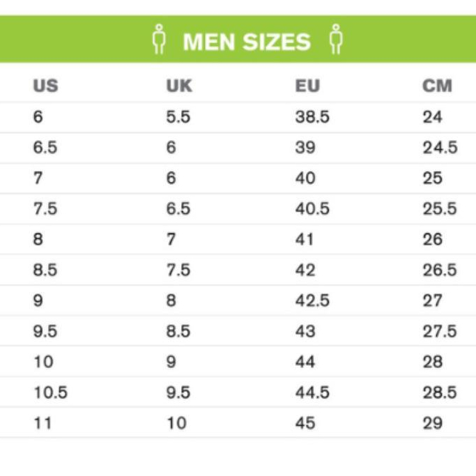The height and width of the screenshot is (476, 476).
Task: Click the person icon left of MEN SIZES
Action: click(160, 40)
